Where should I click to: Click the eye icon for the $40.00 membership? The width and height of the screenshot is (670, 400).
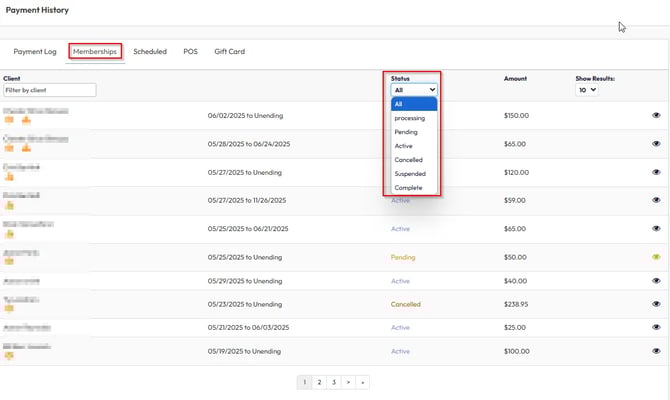click(656, 281)
